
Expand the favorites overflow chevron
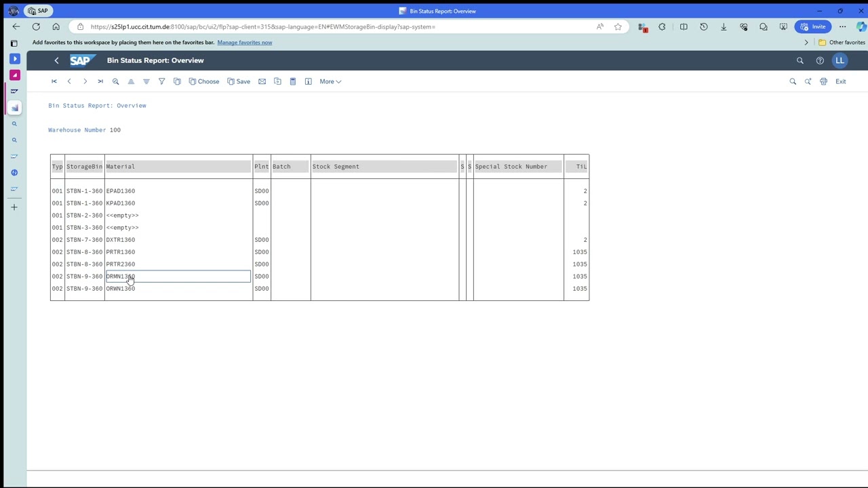[x=806, y=42]
